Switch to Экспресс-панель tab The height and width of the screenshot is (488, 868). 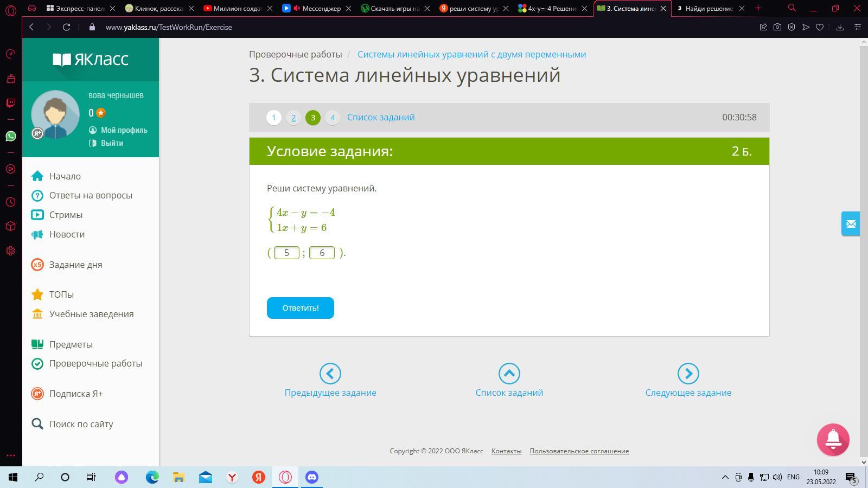tap(80, 8)
